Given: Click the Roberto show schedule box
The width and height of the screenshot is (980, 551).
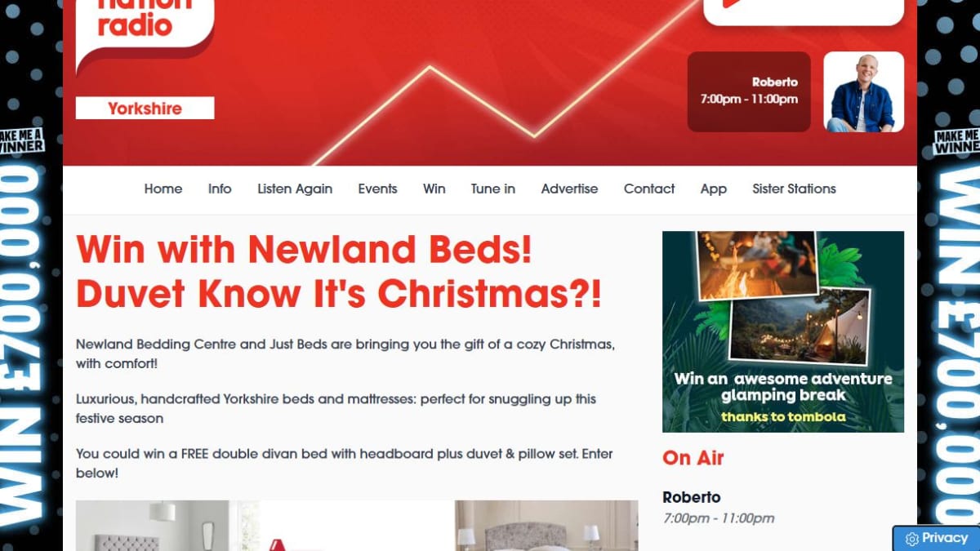Looking at the screenshot, I should tap(749, 91).
